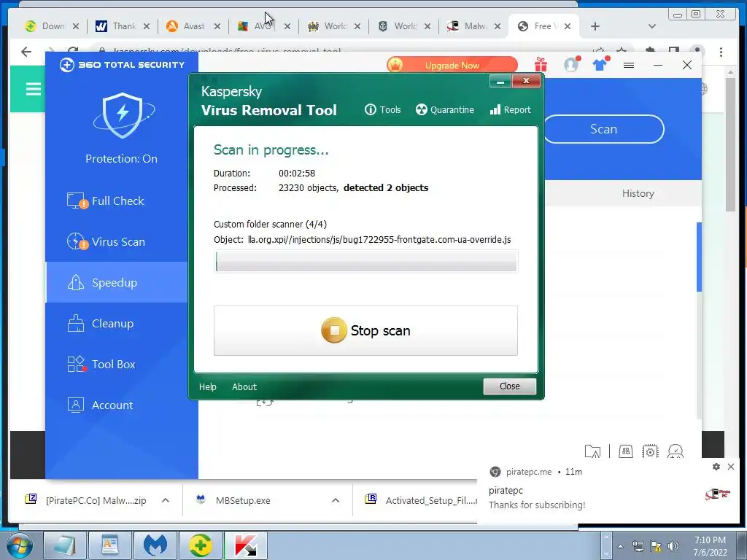Open notification settings gear for piratepc
The height and width of the screenshot is (560, 747).
coord(716,467)
